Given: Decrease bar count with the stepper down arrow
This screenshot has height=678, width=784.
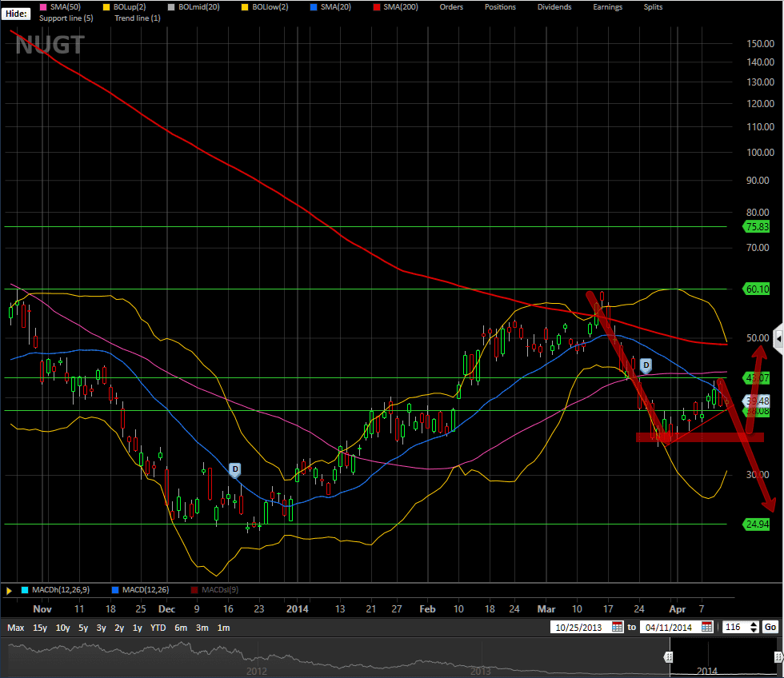Looking at the screenshot, I should coord(754,630).
